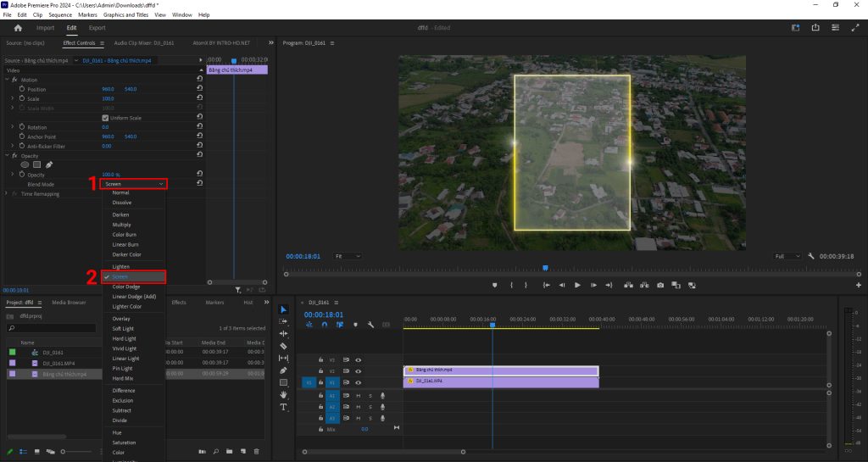Reset the Position parameter

click(x=199, y=89)
